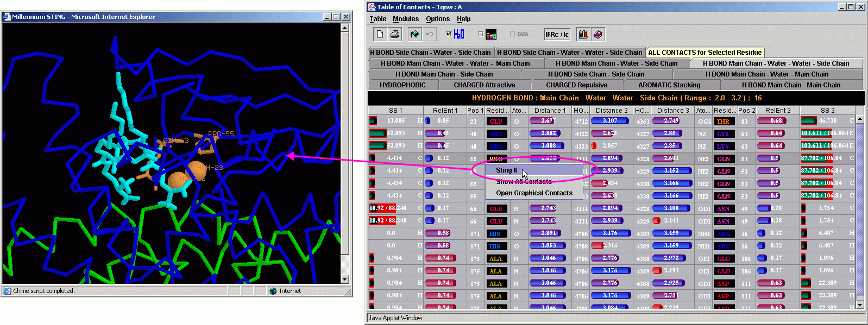This screenshot has height=325, width=868.
Task: Toggle the DNA checkbox
Action: [x=512, y=34]
